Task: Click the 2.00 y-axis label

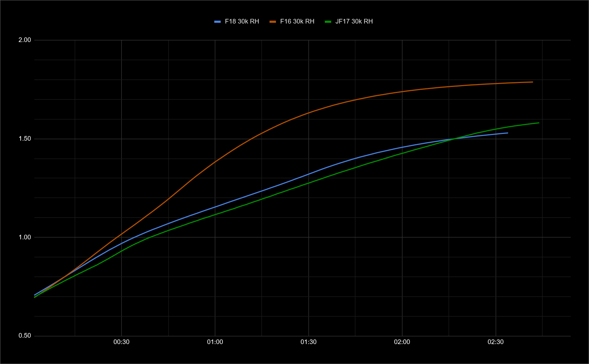Action: coord(25,40)
